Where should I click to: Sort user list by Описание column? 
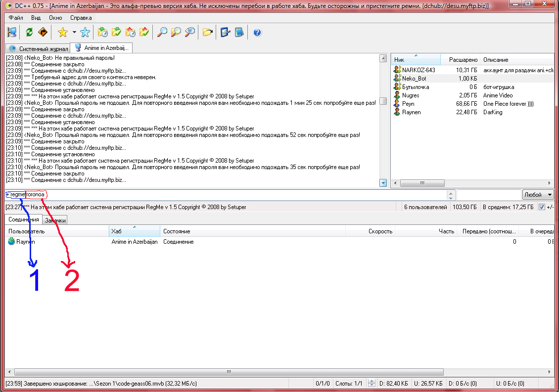click(x=517, y=59)
